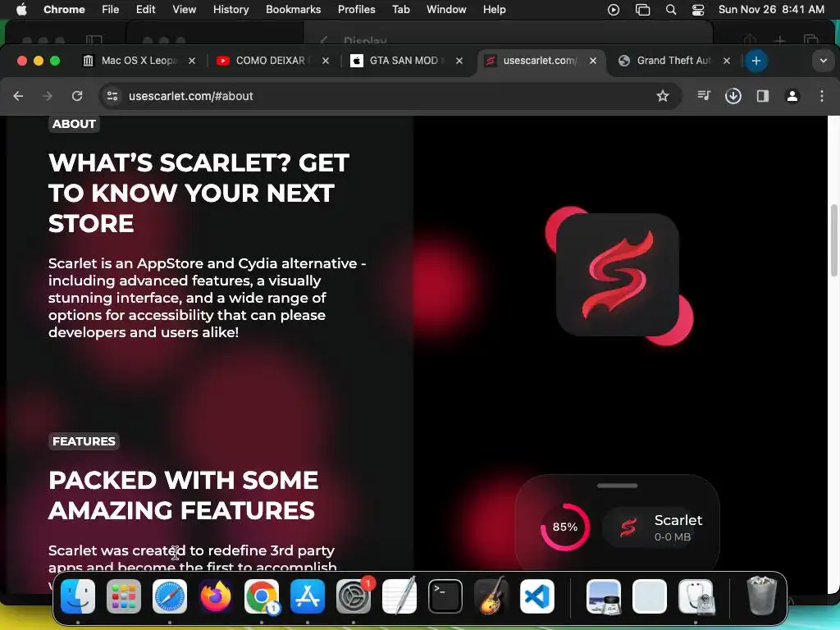This screenshot has height=630, width=840.
Task: Click the ABOUT section badge
Action: coord(74,124)
